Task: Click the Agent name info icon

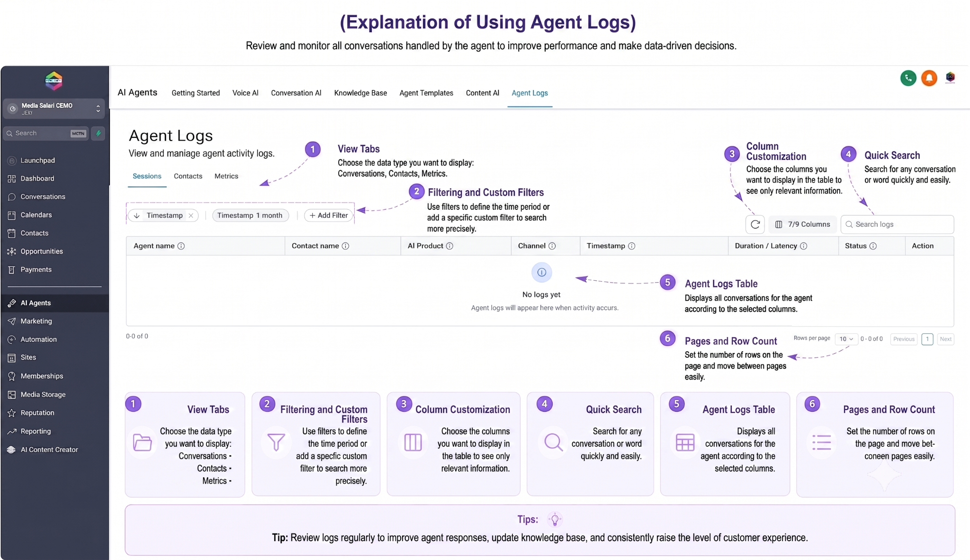Action: pos(181,246)
